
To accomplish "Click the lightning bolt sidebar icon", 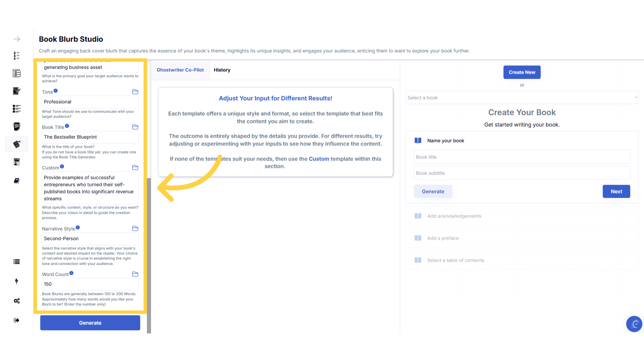I will click(17, 281).
